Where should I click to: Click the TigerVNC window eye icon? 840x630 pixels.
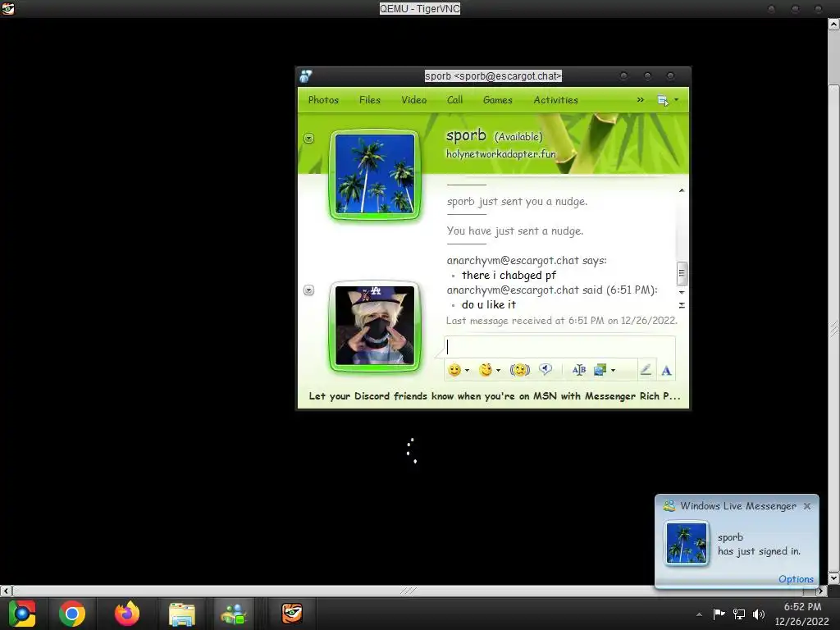point(7,8)
